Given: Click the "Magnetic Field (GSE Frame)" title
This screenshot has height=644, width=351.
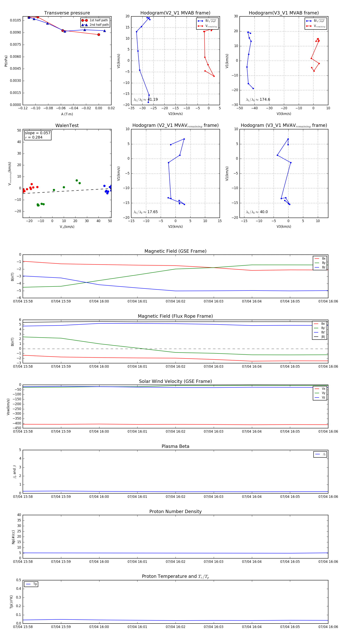Looking at the screenshot, I should pos(175,251).
